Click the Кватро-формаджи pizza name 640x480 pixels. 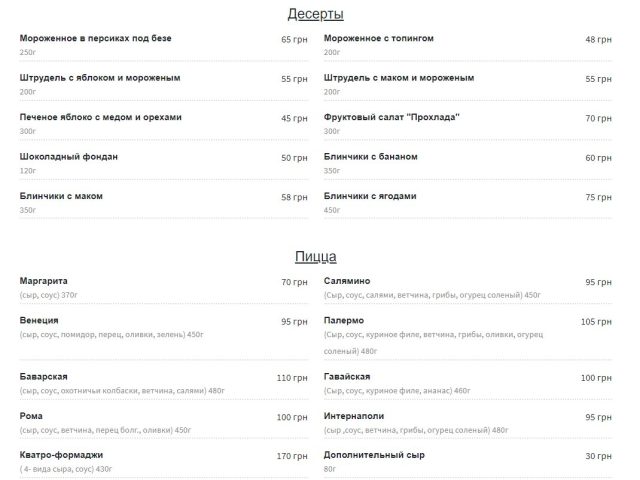coord(61,455)
